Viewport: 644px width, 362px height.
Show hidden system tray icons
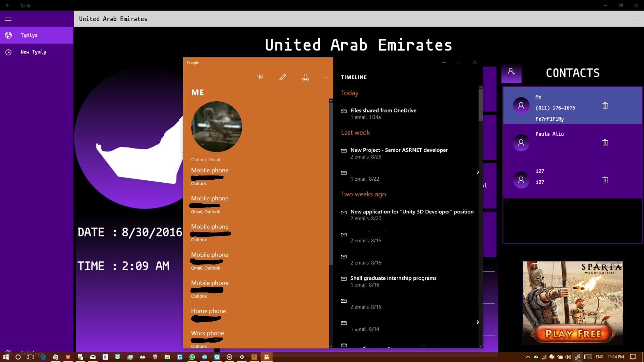[528, 357]
